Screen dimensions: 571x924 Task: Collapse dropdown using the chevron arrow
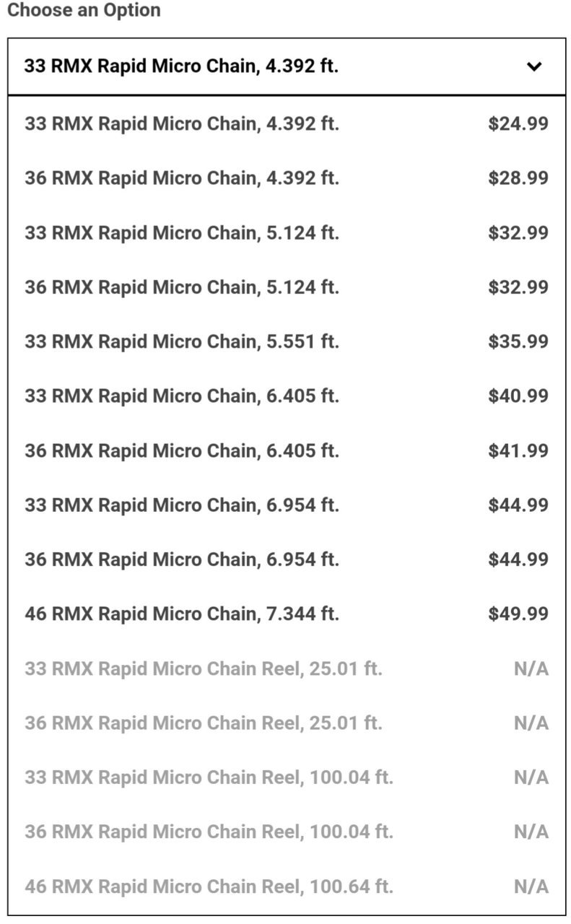coord(533,66)
